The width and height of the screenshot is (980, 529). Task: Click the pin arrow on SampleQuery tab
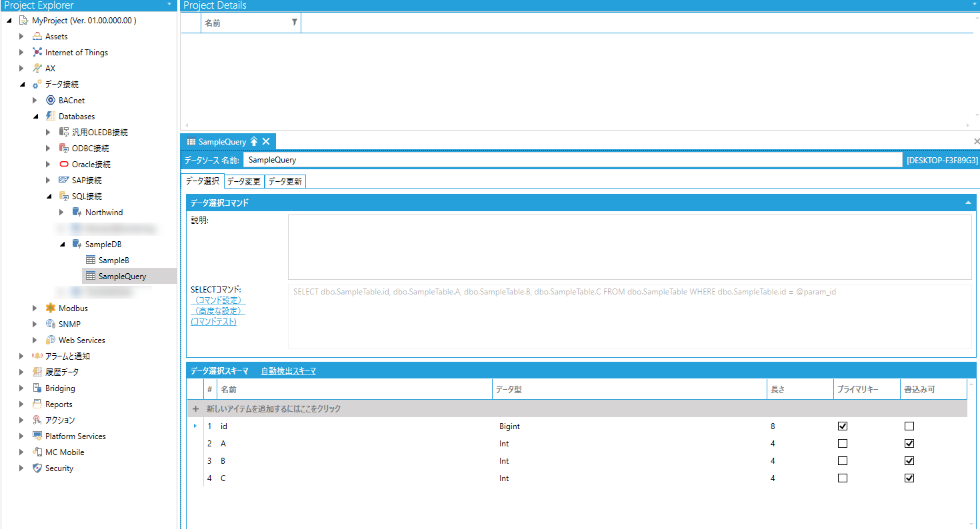pyautogui.click(x=253, y=141)
